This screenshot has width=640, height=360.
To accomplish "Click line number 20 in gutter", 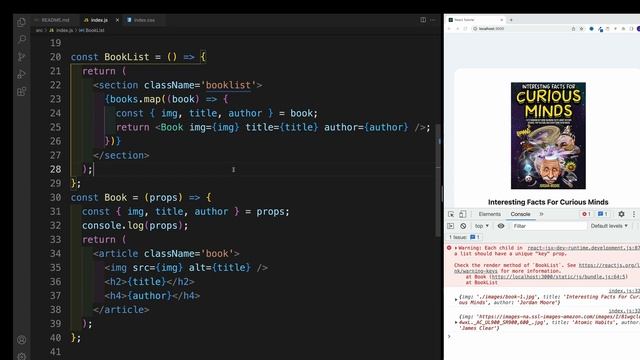I will [56, 57].
